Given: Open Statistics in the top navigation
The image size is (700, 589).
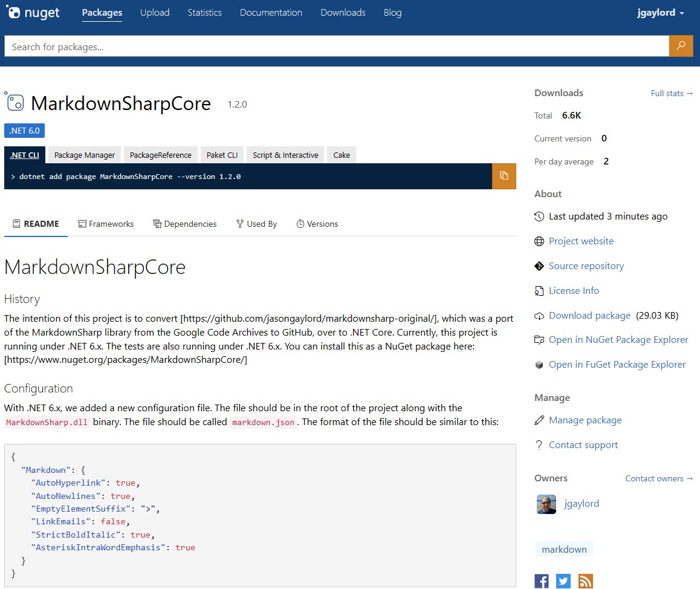Looking at the screenshot, I should 204,13.
